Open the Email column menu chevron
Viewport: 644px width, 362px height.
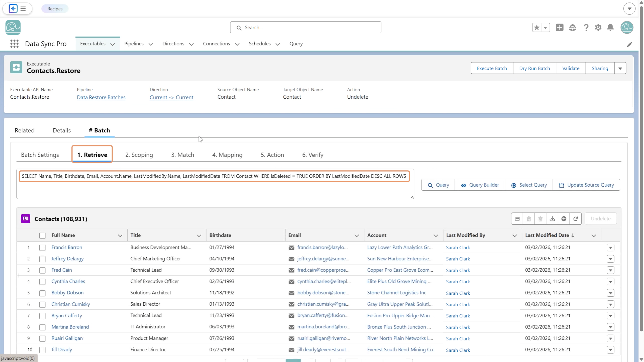(x=357, y=236)
